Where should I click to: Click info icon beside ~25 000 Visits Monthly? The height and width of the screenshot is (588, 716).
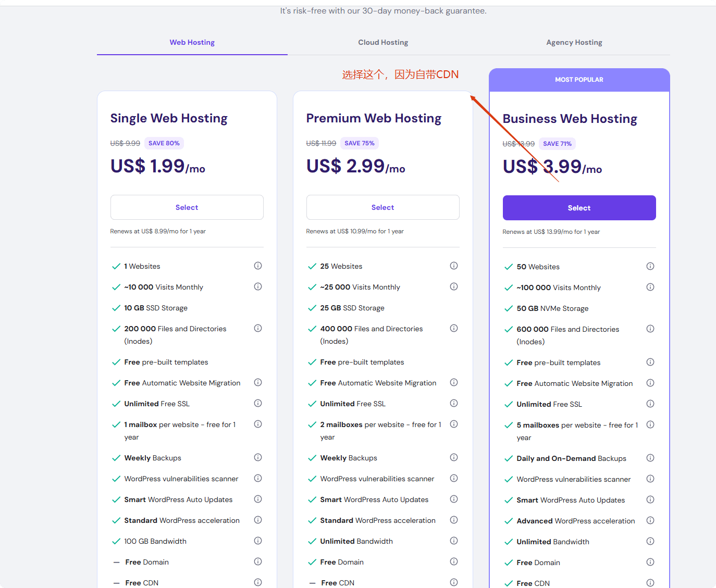454,286
